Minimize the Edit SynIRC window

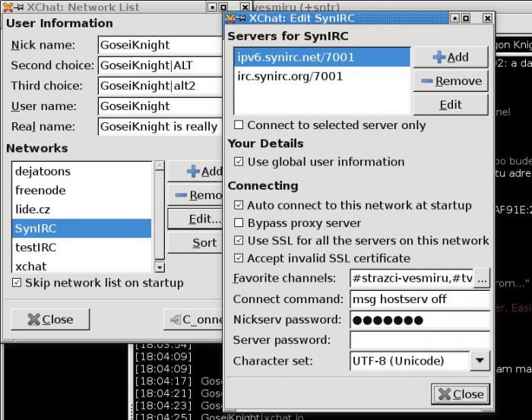click(x=455, y=18)
